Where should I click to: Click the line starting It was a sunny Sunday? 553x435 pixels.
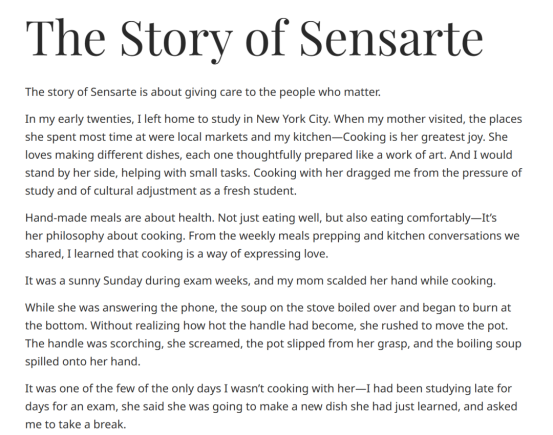coord(260,281)
